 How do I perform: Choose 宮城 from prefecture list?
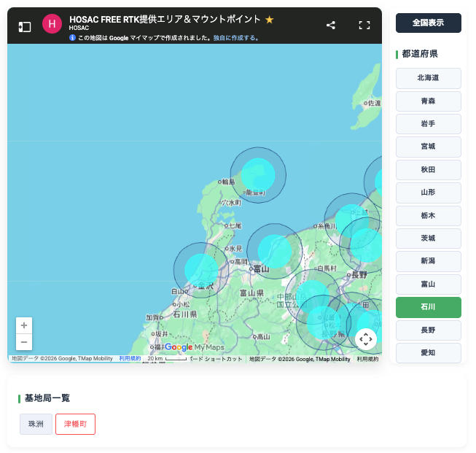point(429,147)
